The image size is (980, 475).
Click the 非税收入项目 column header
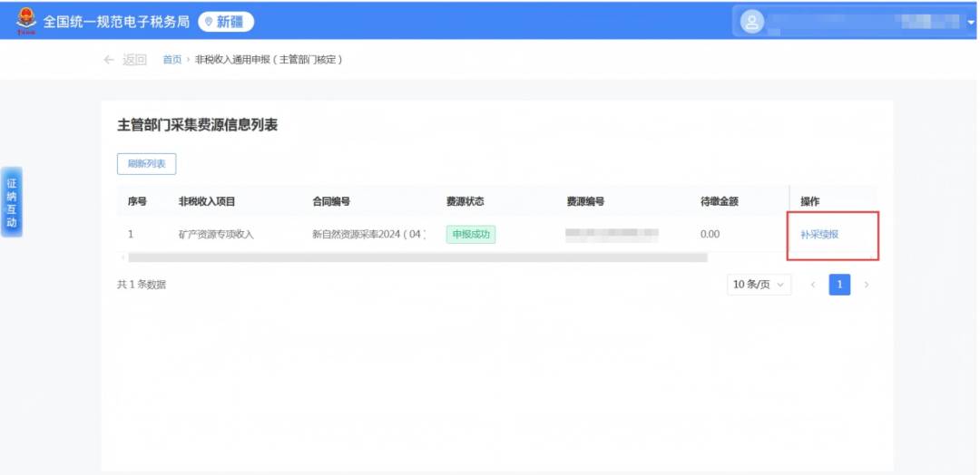(x=207, y=201)
